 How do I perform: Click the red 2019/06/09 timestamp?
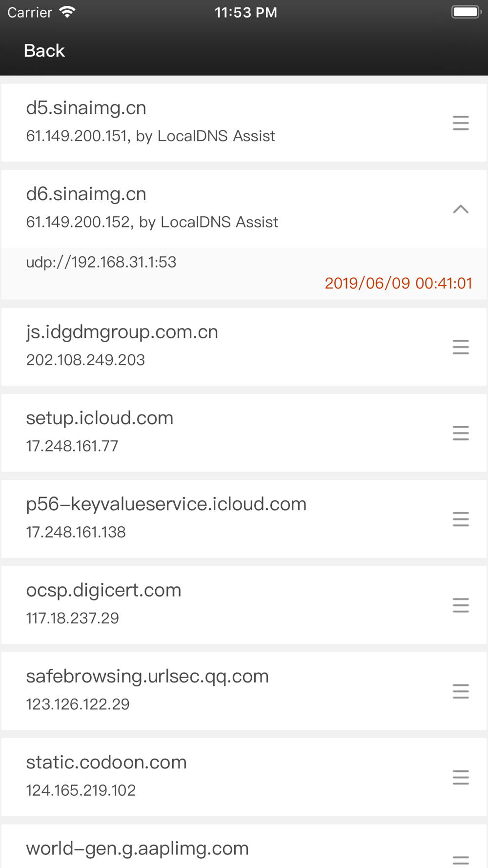pyautogui.click(x=398, y=283)
